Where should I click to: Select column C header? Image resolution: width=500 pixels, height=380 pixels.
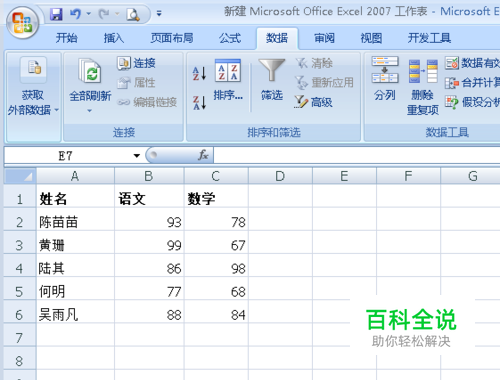216,176
